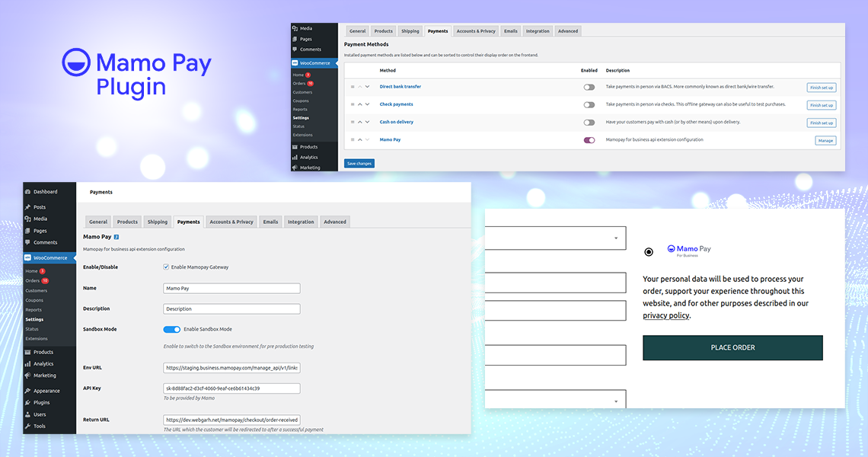
Task: Click Manage for Mamo Pay method
Action: tap(825, 141)
